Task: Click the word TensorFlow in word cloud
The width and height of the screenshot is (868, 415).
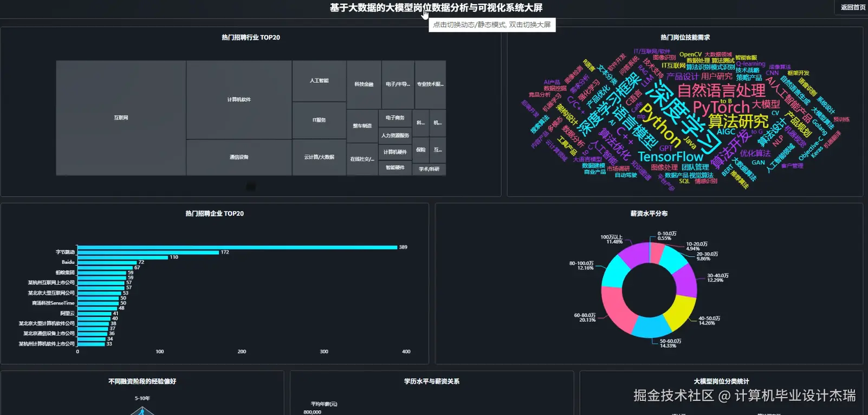Action: click(670, 157)
